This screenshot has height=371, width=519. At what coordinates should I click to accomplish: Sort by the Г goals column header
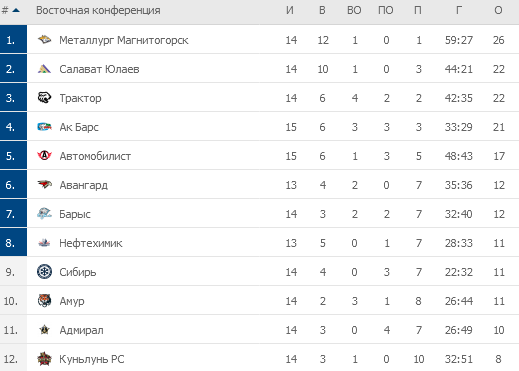click(x=459, y=10)
